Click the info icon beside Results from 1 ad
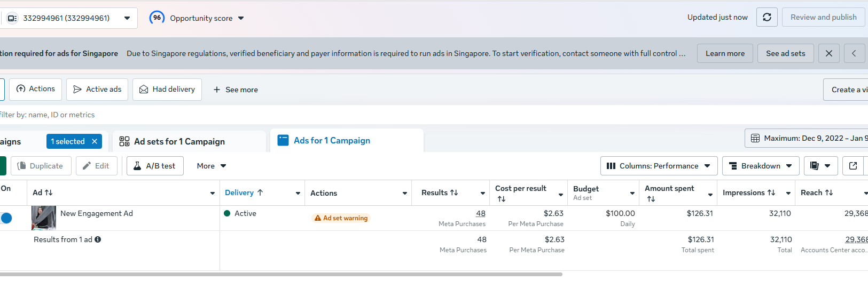Viewport: 868px width, 281px height. pyautogui.click(x=98, y=239)
